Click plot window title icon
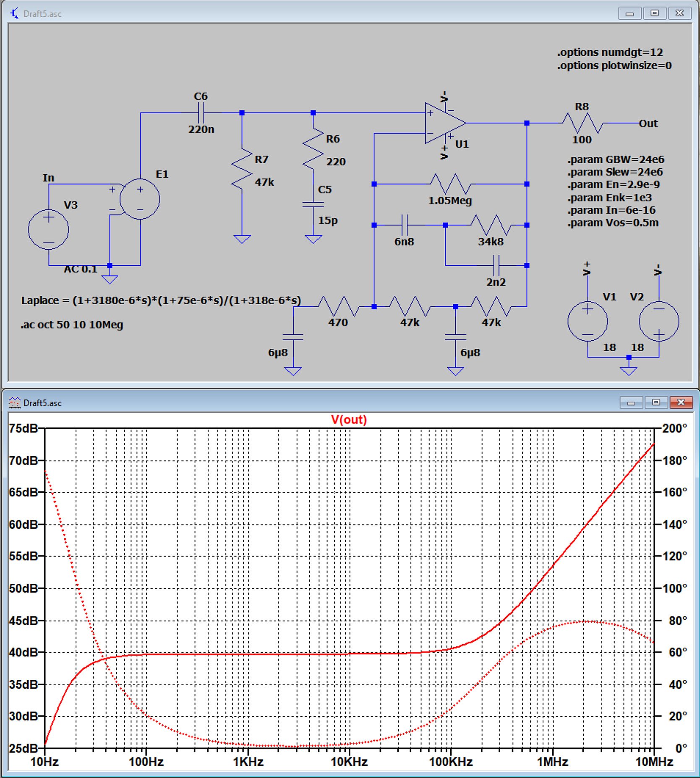 coord(15,403)
